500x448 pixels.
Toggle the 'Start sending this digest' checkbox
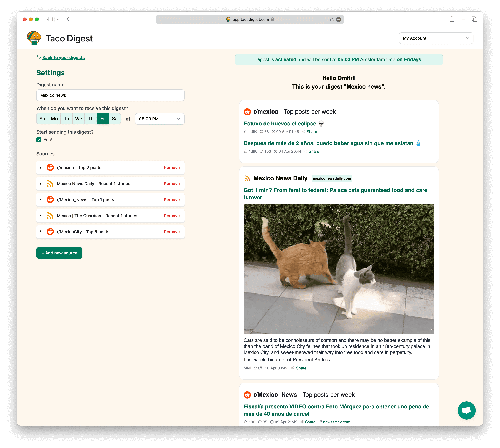point(39,140)
